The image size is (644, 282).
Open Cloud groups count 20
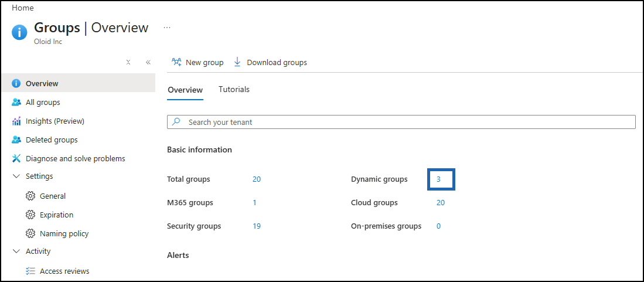point(441,203)
